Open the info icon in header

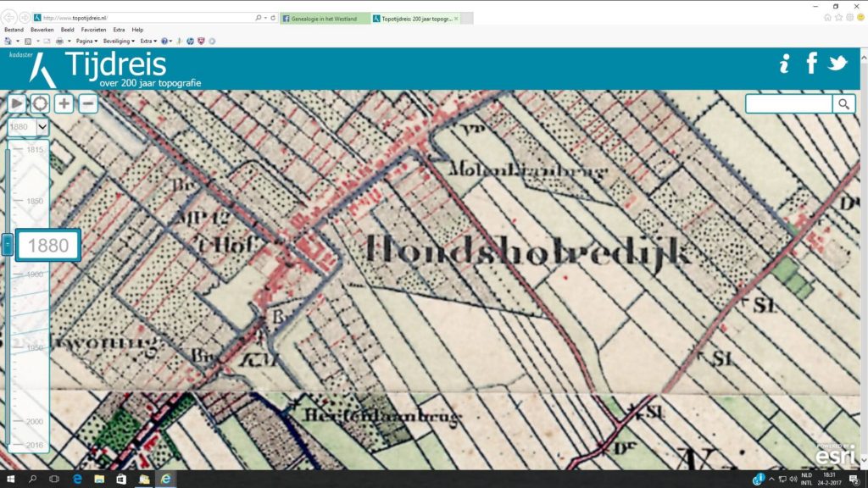pyautogui.click(x=784, y=64)
